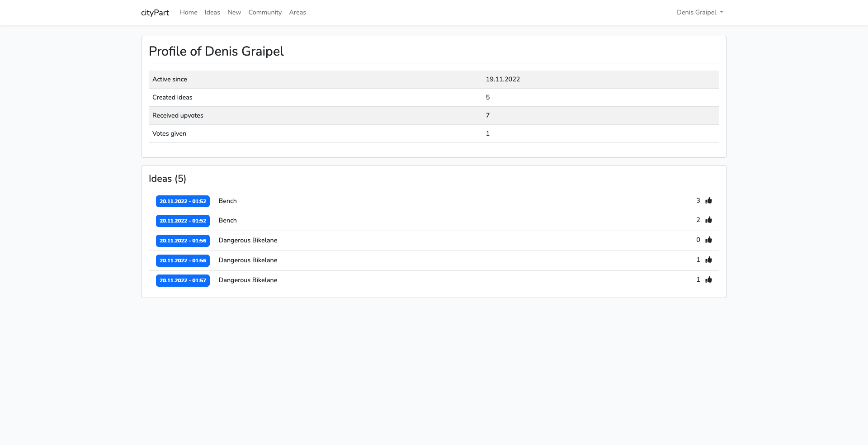Click the thumbs-up icon on the 01:56 Dangerous Bikelane idea with 1 upvote

pyautogui.click(x=708, y=260)
